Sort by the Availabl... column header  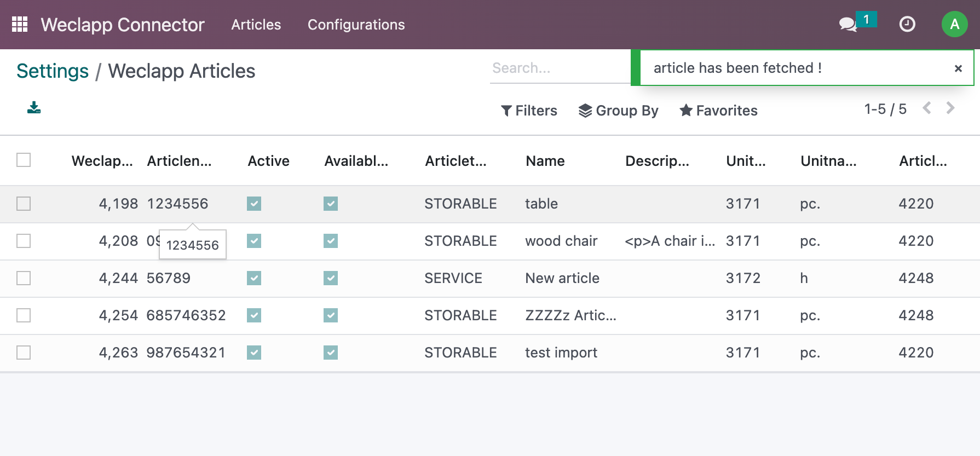click(x=356, y=161)
